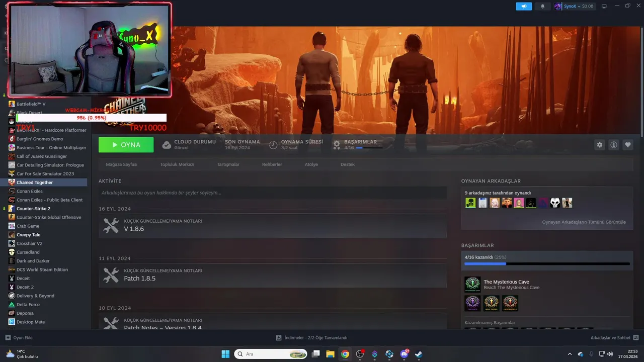Click the Creepy Tale game icon
Viewport: 644px width, 362px height.
(x=12, y=235)
